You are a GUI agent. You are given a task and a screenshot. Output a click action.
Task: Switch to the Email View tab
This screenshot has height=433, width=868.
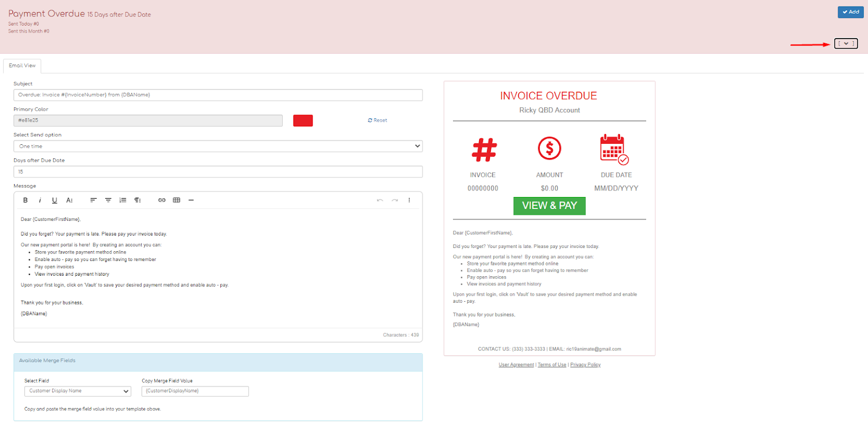click(x=22, y=66)
